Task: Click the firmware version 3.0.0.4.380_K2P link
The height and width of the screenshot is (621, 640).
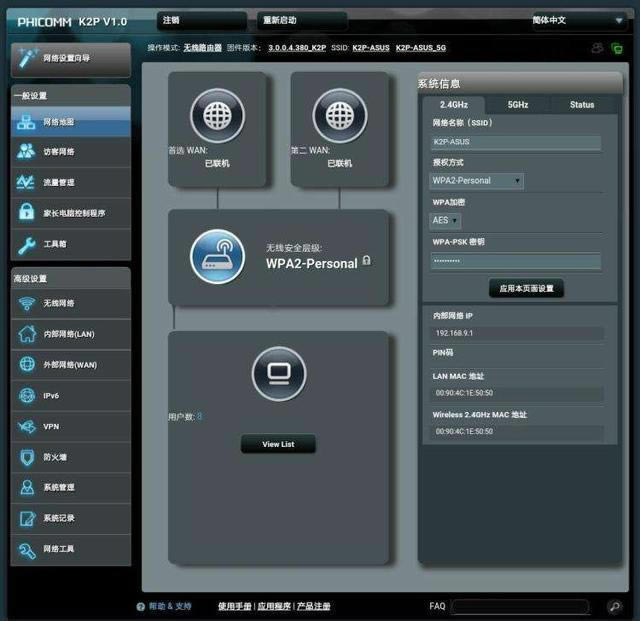Action: click(297, 47)
